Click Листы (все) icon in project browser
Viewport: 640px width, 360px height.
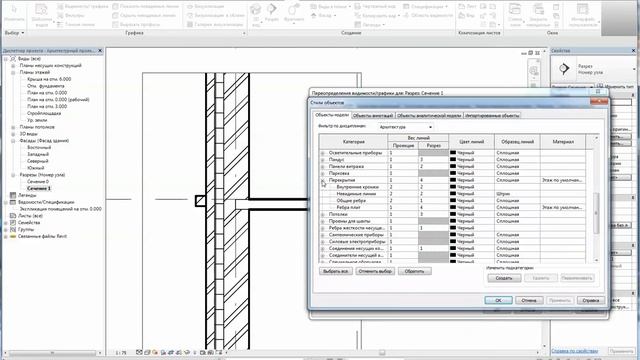coord(13,216)
